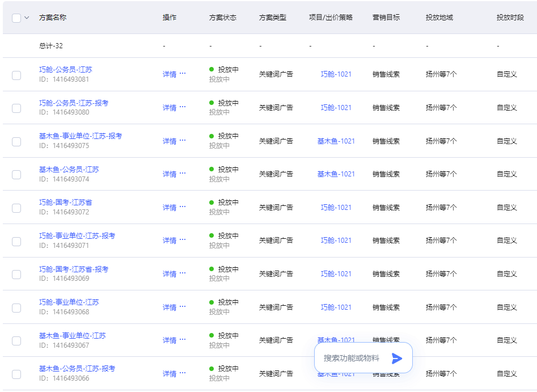Open more options for 巧舱-公务员-江苏 row
This screenshot has height=392, width=537.
click(183, 74)
